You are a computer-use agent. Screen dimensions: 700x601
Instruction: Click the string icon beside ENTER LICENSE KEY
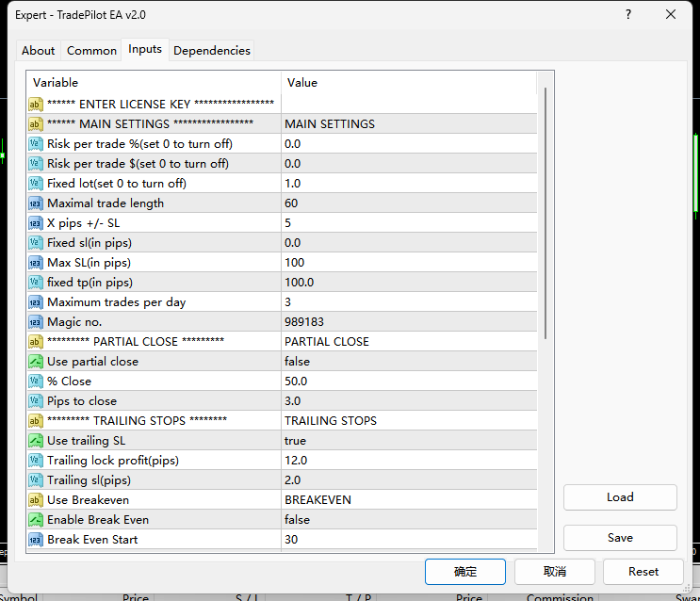pyautogui.click(x=36, y=104)
